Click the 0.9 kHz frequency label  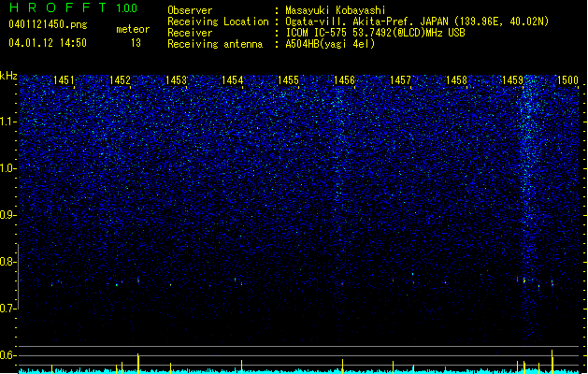(7, 215)
